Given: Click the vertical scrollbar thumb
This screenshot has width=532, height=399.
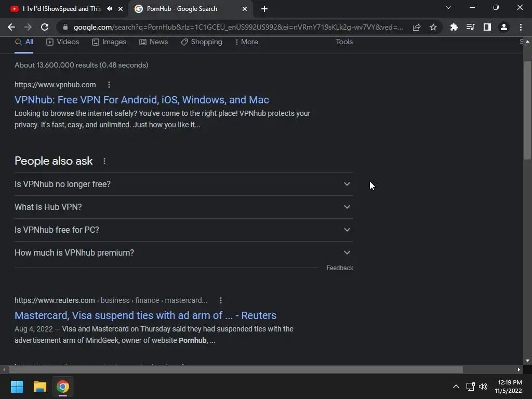Looking at the screenshot, I should (528, 110).
